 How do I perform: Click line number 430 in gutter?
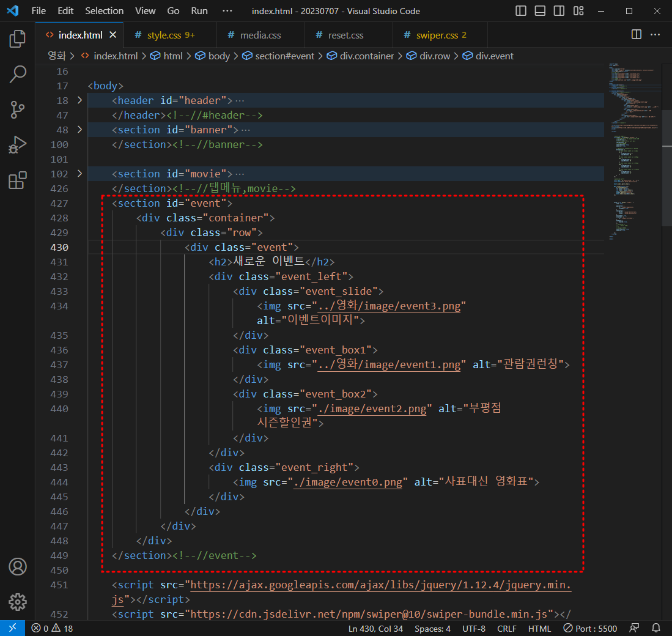click(x=59, y=247)
